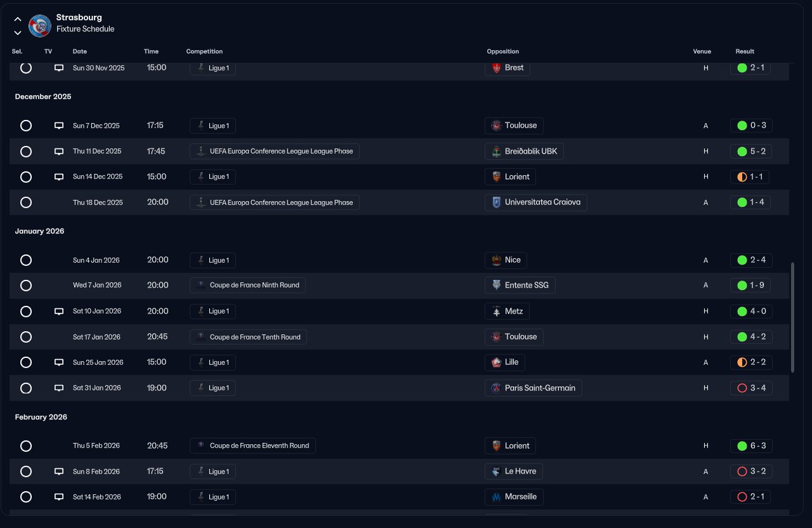The image size is (812, 528).
Task: Click the Metz club badge
Action: [497, 312]
